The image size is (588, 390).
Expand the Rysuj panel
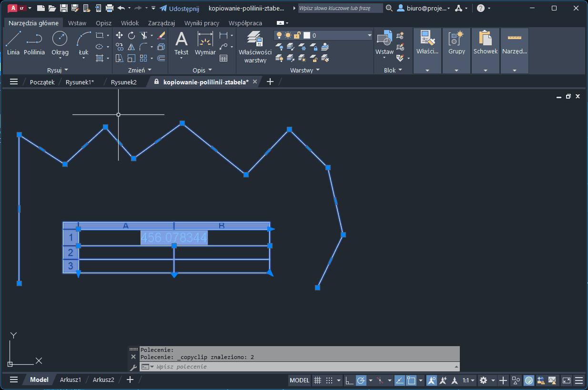(x=58, y=70)
